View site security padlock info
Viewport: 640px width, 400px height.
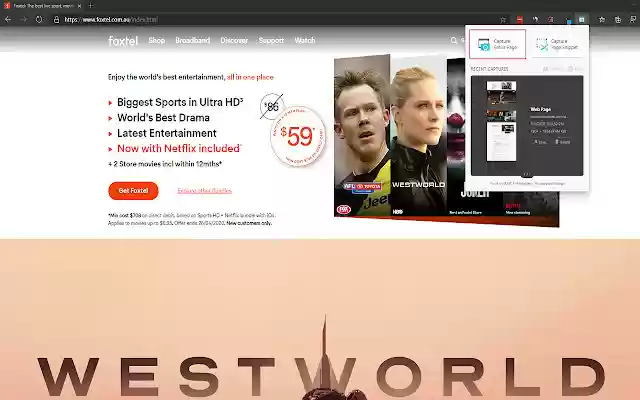tap(56, 20)
